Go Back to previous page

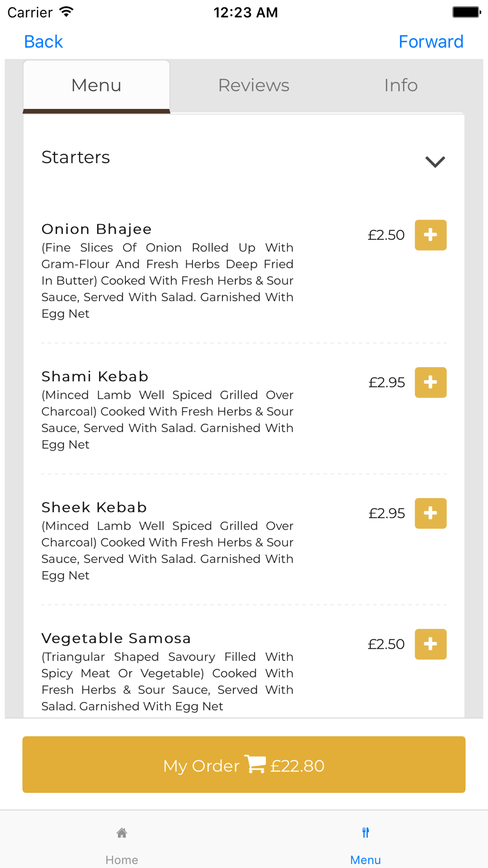coord(43,42)
